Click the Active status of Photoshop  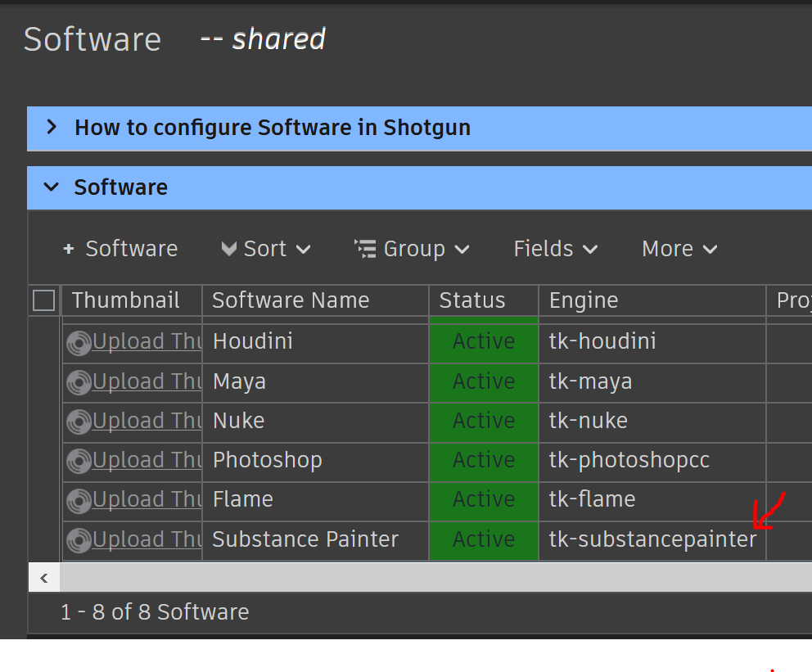(485, 462)
